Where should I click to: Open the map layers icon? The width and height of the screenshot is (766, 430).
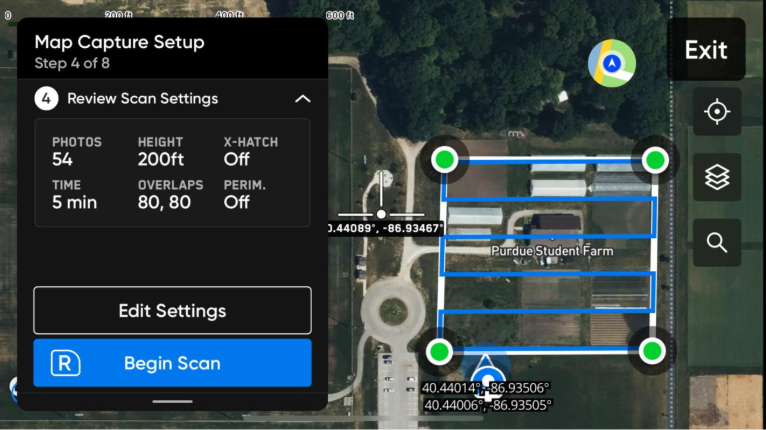pyautogui.click(x=717, y=177)
